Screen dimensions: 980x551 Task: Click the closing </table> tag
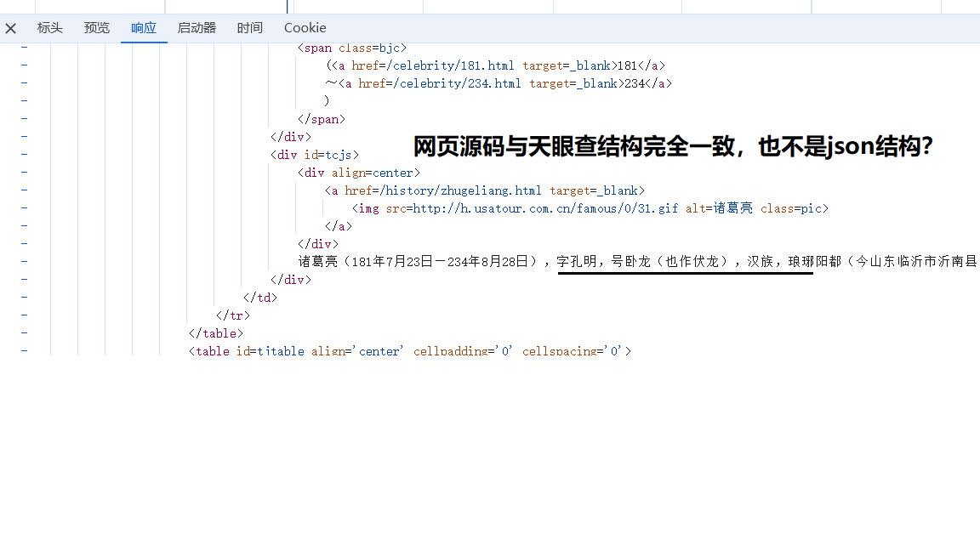click(x=216, y=333)
